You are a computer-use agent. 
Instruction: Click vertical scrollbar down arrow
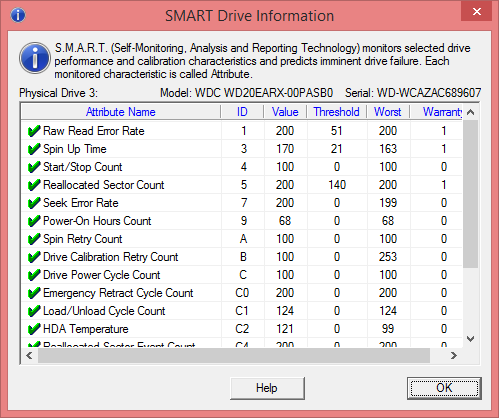(471, 339)
